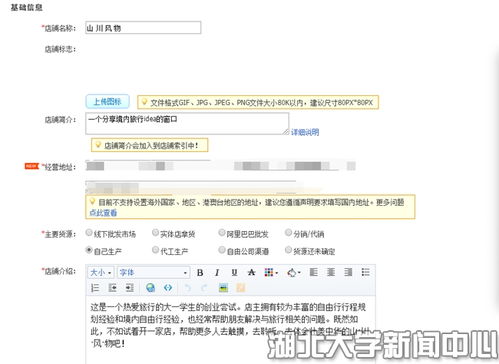
Task: Click the 店铺简介 text area
Action: tap(187, 124)
